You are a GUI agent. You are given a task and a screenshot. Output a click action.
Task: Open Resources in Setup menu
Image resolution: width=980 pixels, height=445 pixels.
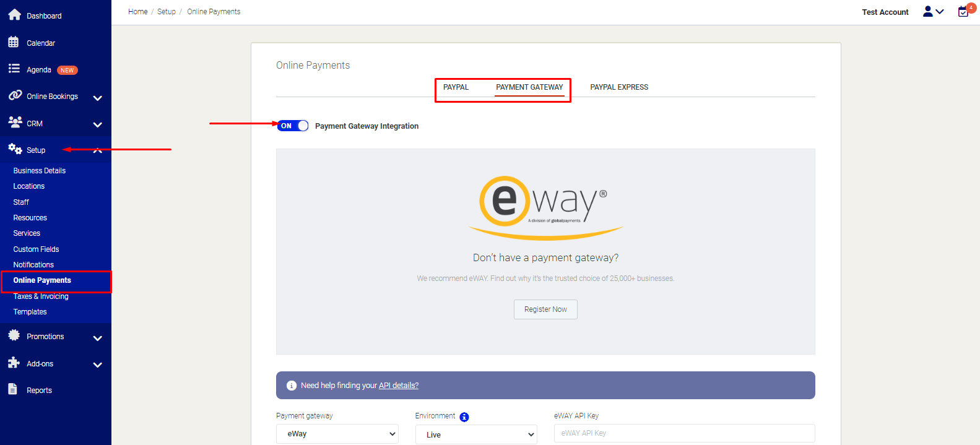30,218
